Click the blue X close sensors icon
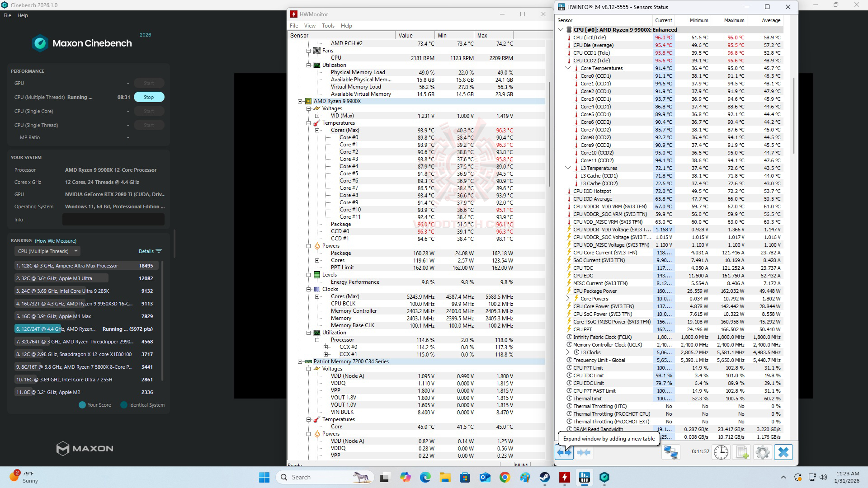The image size is (868, 488). (x=783, y=452)
